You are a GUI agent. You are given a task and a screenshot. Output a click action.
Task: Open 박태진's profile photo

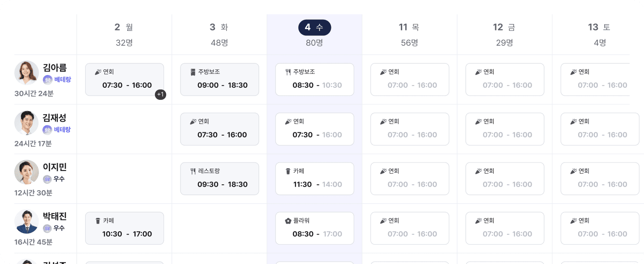tap(26, 221)
